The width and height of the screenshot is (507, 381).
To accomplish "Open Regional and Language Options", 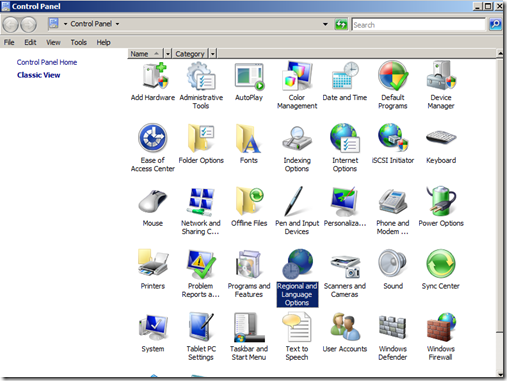I will 297,278.
